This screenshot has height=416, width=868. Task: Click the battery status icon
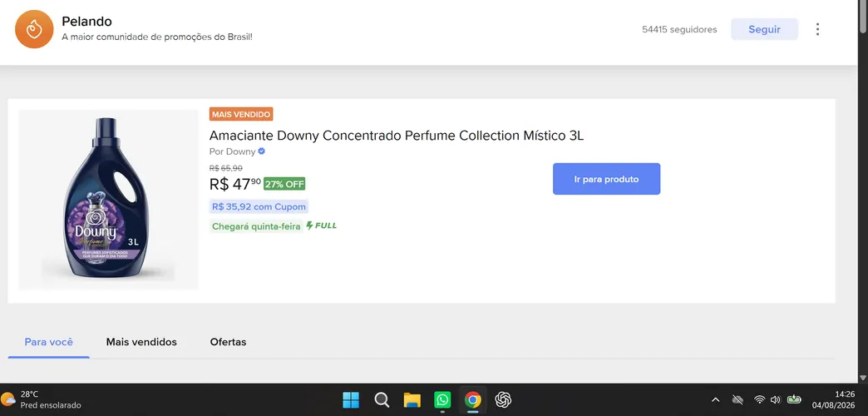[x=794, y=399]
